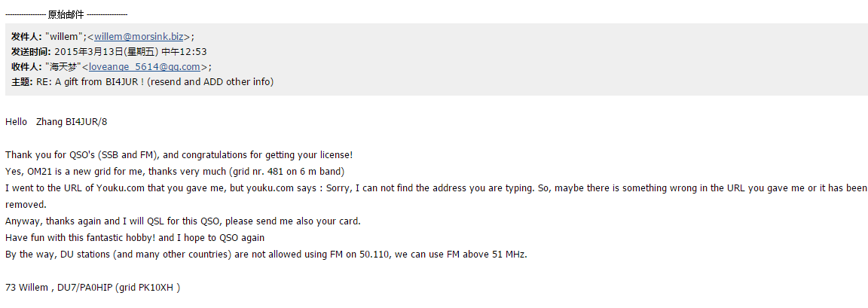This screenshot has width=868, height=308.
Task: Click the 发件人 sender label
Action: [x=26, y=37]
